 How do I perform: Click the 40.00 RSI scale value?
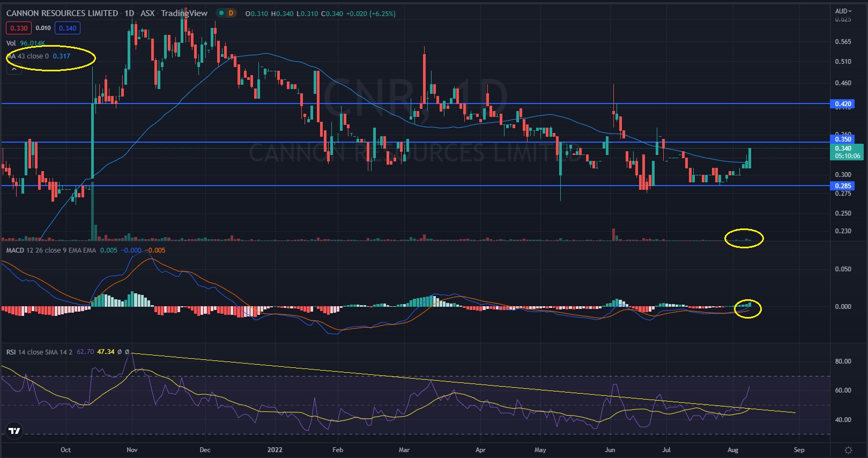(x=843, y=419)
